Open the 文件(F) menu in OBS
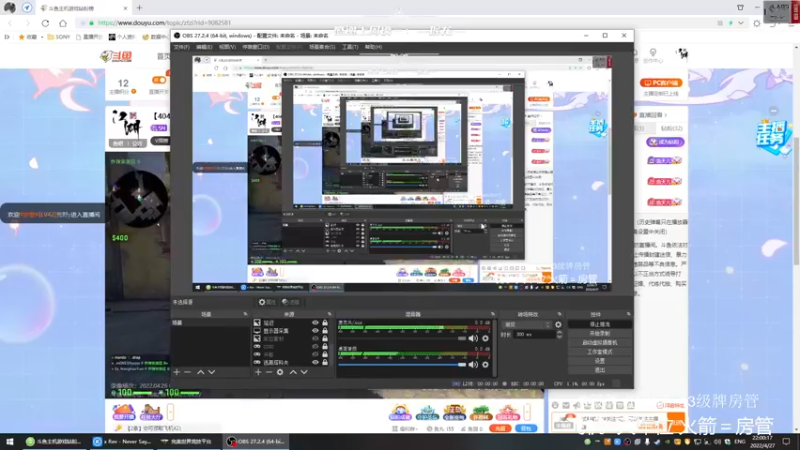Image resolution: width=800 pixels, height=450 pixels. point(181,47)
